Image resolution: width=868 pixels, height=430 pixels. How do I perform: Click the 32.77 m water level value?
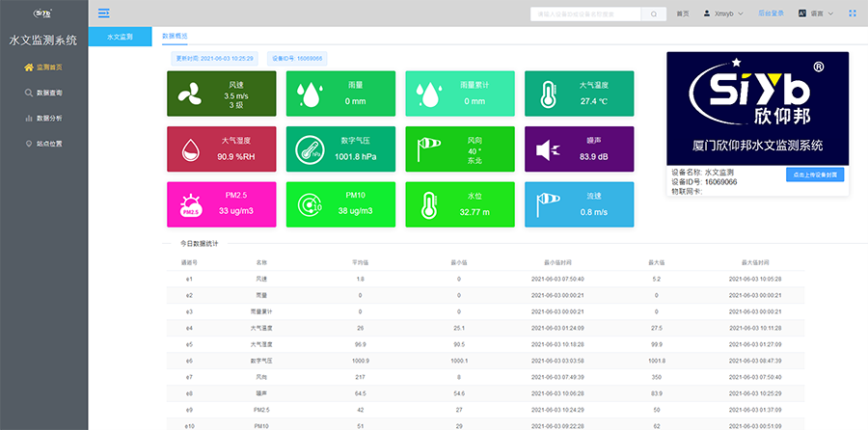pos(475,212)
